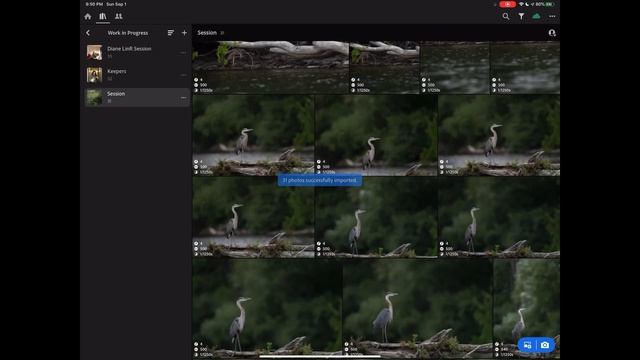
Task: Open the camera capture button
Action: point(545,345)
